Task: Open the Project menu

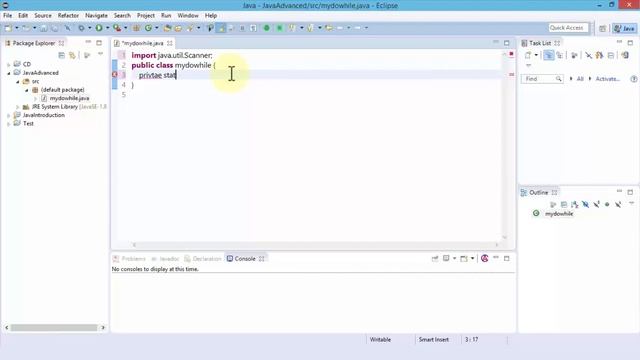Action: [146, 16]
